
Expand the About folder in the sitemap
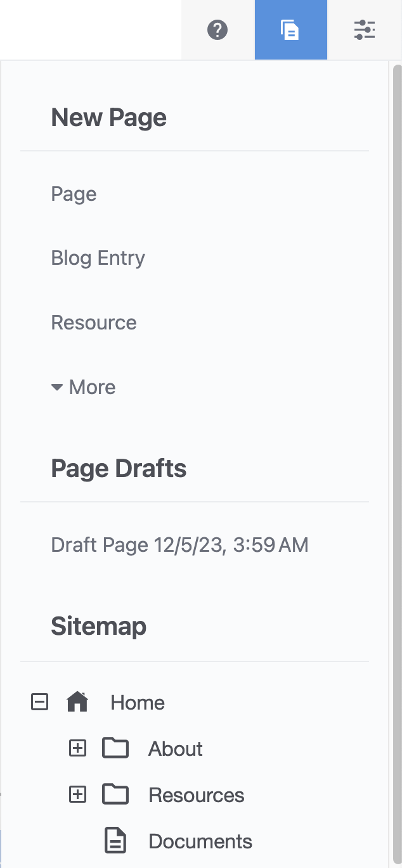[77, 748]
